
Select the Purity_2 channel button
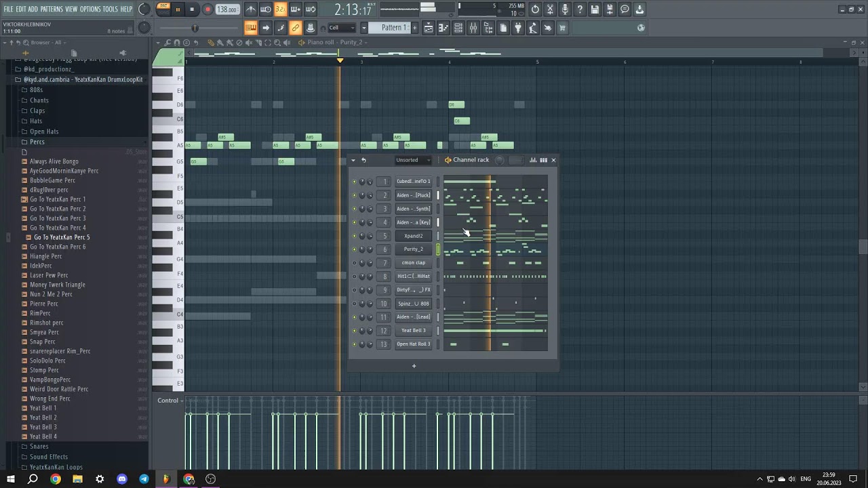(x=414, y=249)
